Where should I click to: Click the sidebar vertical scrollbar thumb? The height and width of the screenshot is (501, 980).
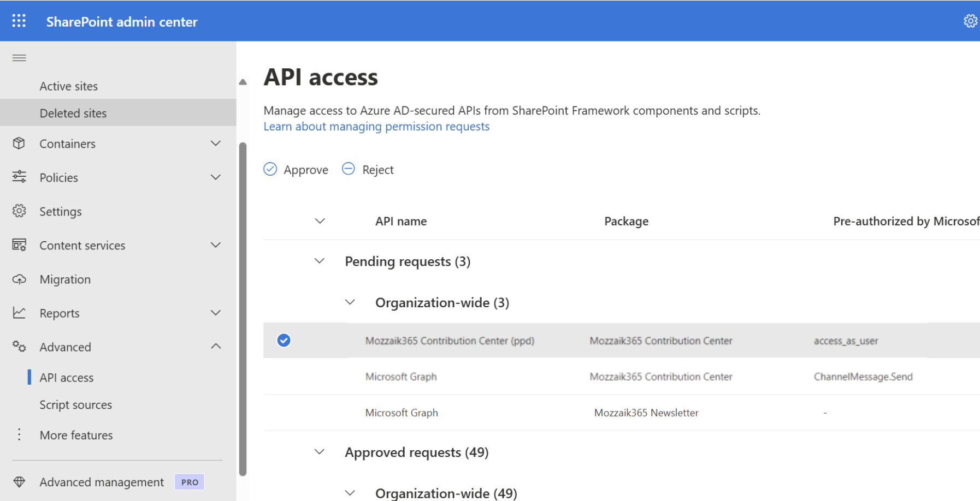243,309
